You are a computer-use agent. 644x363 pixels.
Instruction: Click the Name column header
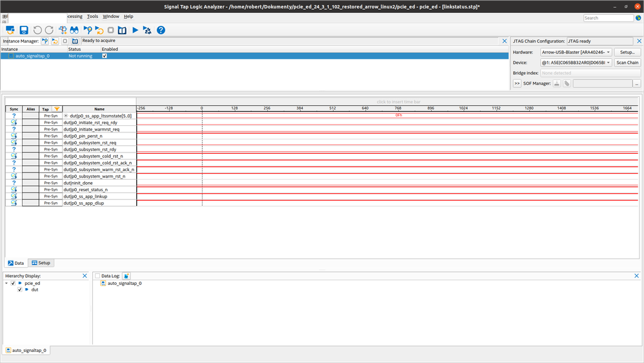click(x=99, y=109)
